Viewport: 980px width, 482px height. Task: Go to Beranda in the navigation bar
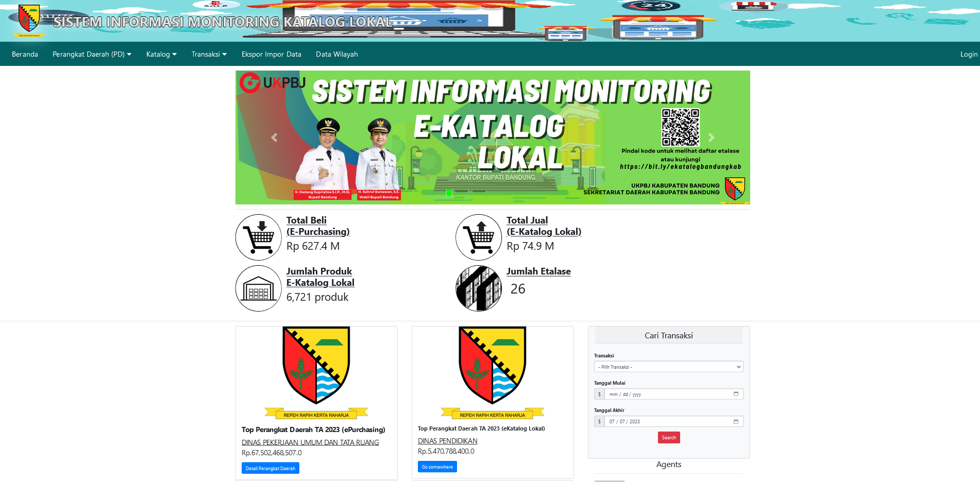click(x=25, y=54)
